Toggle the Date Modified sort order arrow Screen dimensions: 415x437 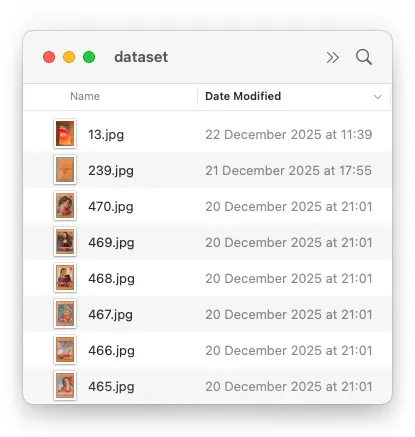click(x=377, y=97)
